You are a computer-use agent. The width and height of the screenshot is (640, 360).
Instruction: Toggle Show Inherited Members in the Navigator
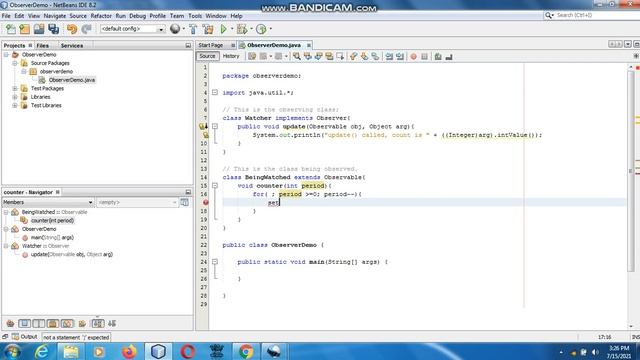[10, 324]
